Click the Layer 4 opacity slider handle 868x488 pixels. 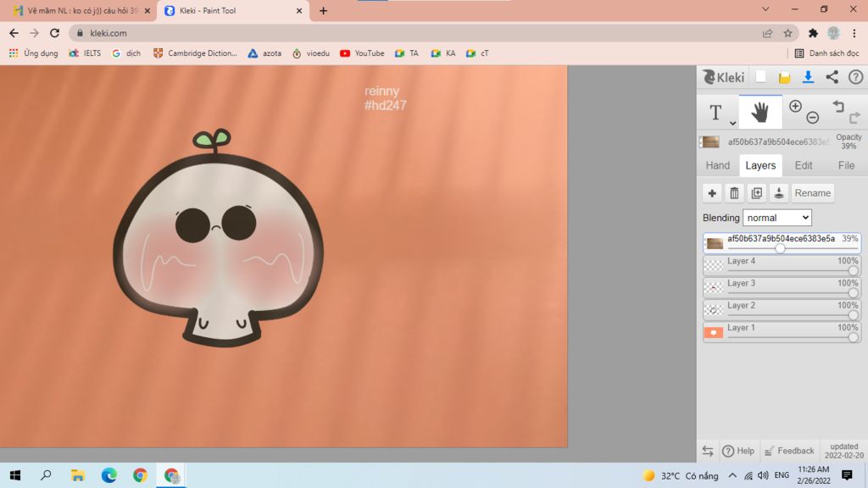(853, 270)
